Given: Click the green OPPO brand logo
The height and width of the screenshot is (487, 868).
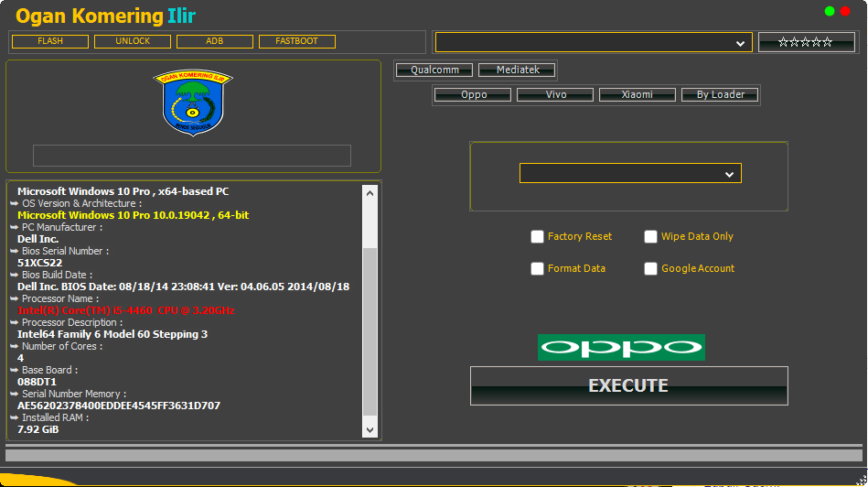Looking at the screenshot, I should tap(621, 348).
